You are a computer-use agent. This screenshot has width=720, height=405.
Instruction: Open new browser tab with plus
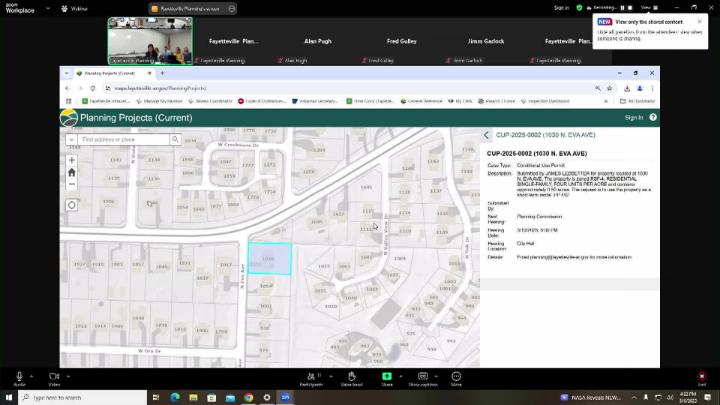tap(162, 73)
